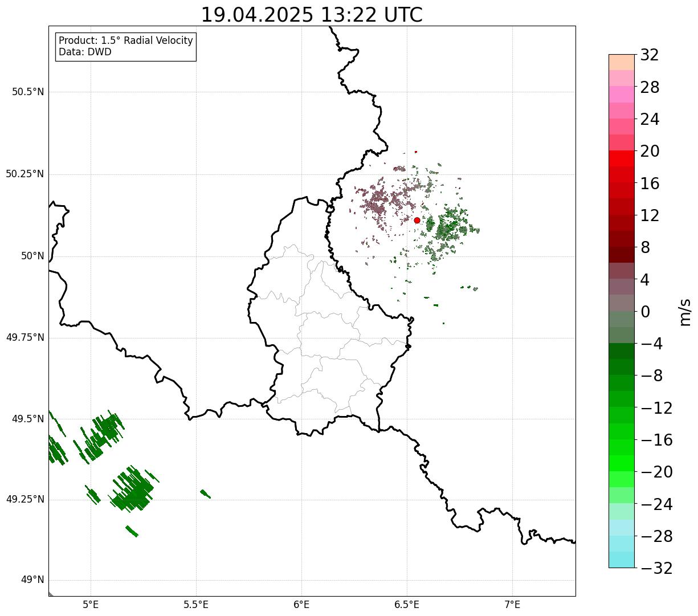Click the 49.25°N latitude label
Image resolution: width=698 pixels, height=616 pixels.
25,500
